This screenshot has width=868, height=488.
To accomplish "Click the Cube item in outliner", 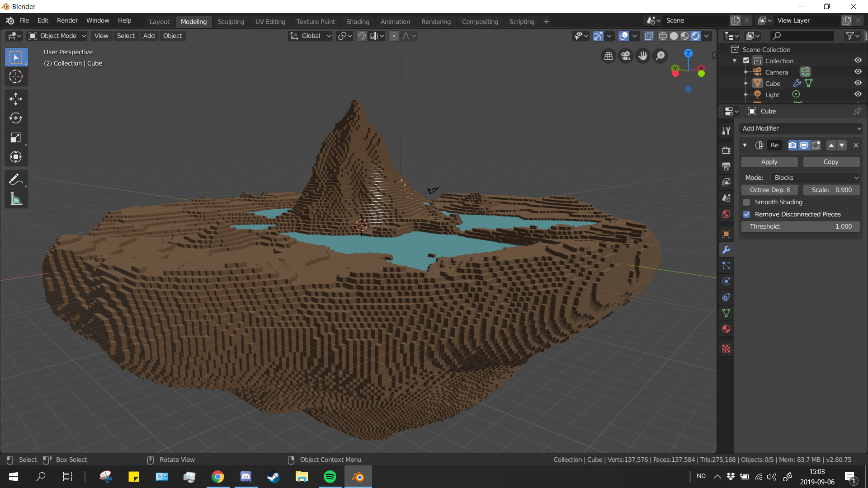I will tap(773, 84).
